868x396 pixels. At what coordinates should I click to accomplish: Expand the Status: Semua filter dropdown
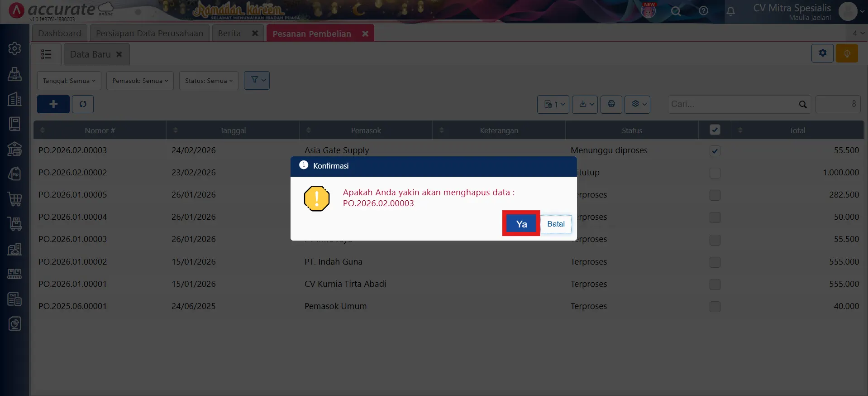click(209, 81)
